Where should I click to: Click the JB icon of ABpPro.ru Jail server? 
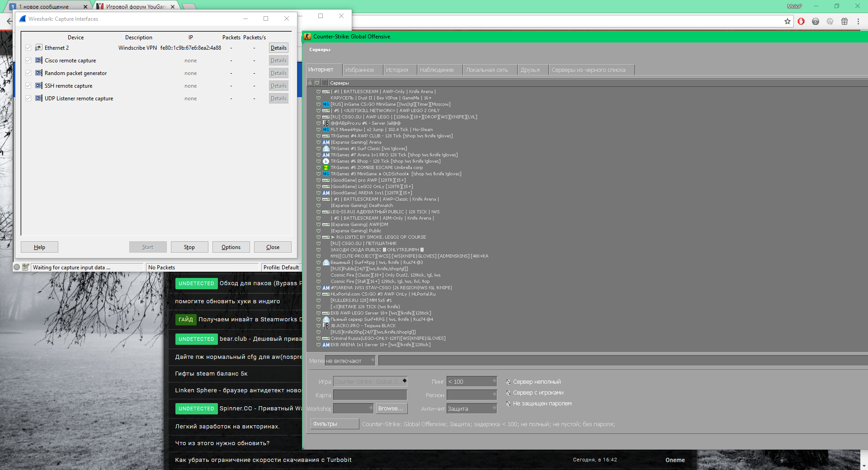(x=325, y=123)
